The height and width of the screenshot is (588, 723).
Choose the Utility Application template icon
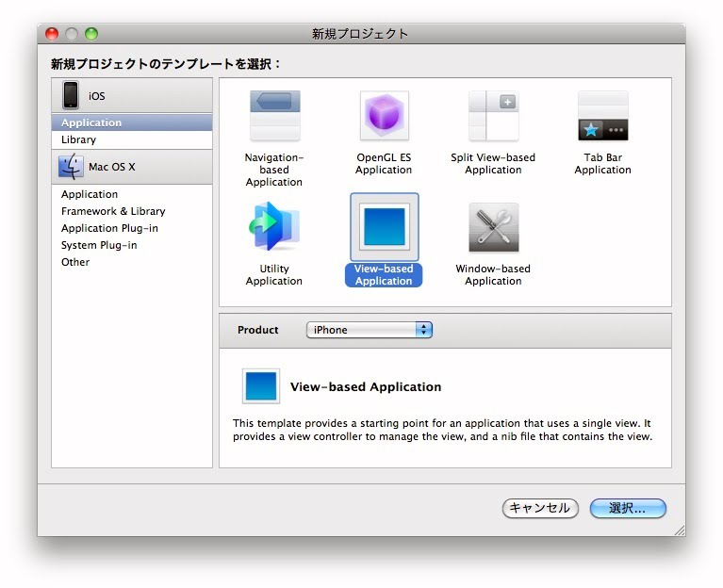274,227
